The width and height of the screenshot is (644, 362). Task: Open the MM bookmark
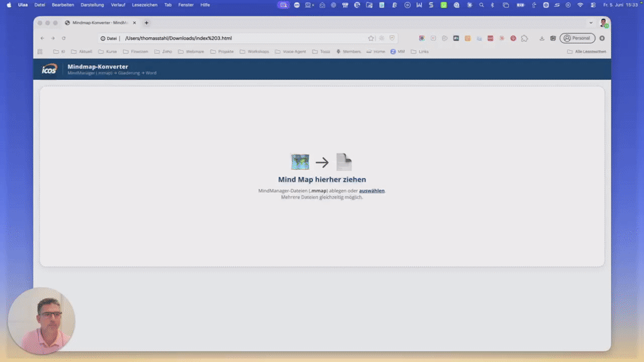click(x=397, y=52)
